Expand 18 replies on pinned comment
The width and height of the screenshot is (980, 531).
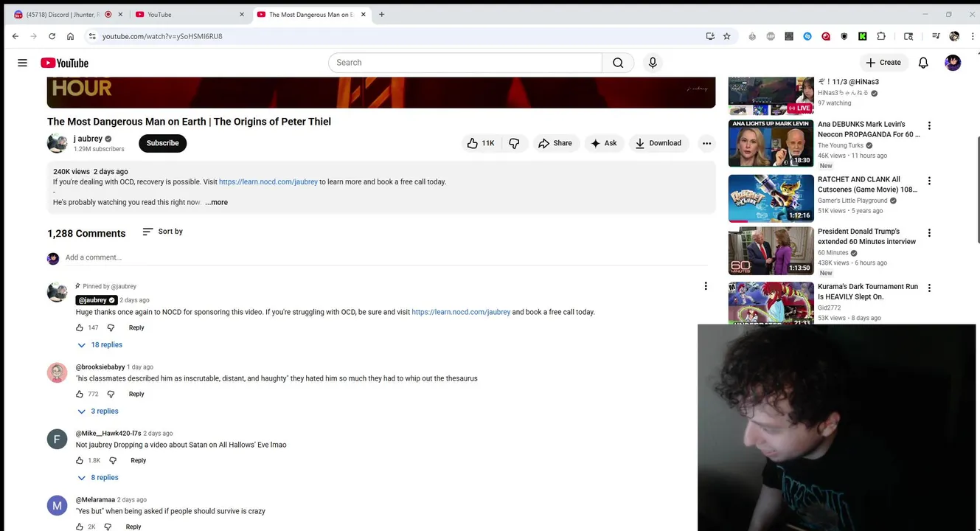pos(100,345)
